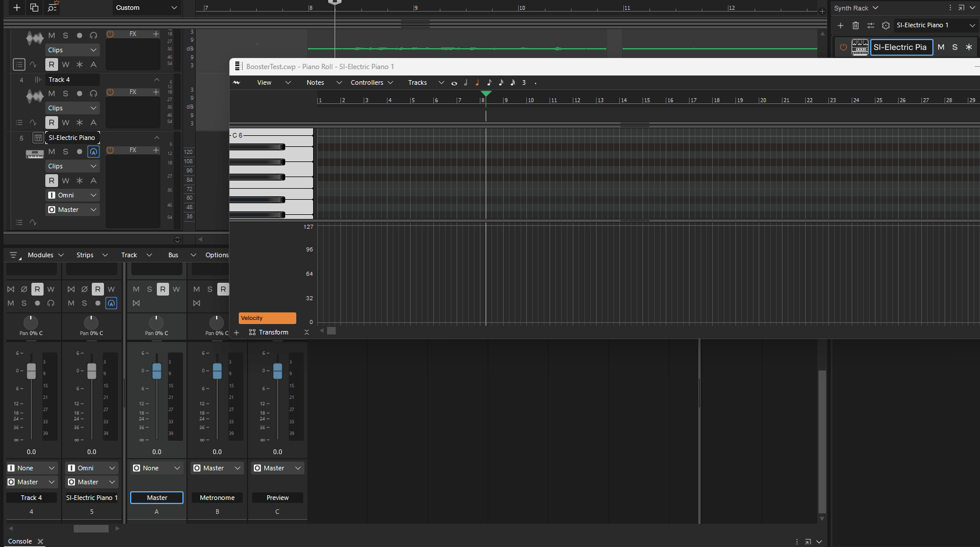The height and width of the screenshot is (547, 980).
Task: Open the Modules menu in Console
Action: 41,255
